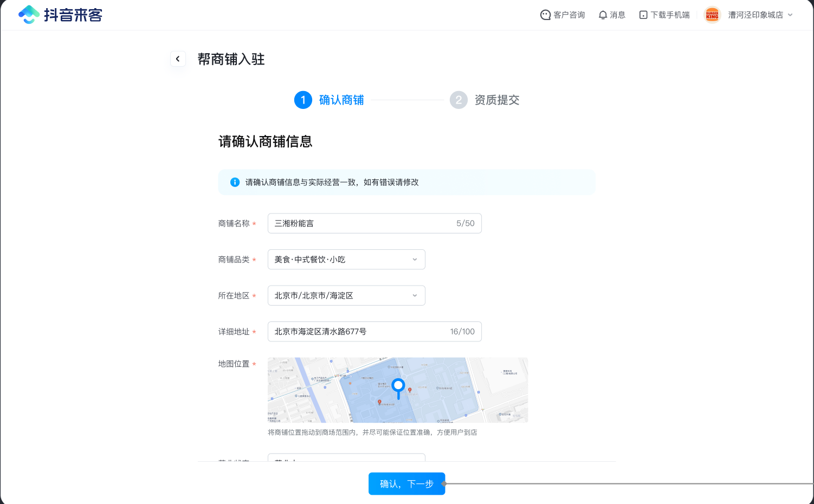Click the 抖音来客 logo icon

(29, 15)
